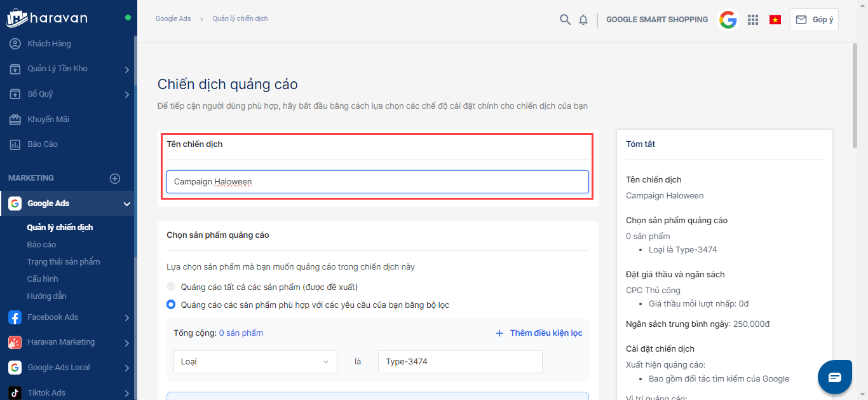The height and width of the screenshot is (400, 868).
Task: Open Hướng dẫn menu item
Action: click(46, 296)
